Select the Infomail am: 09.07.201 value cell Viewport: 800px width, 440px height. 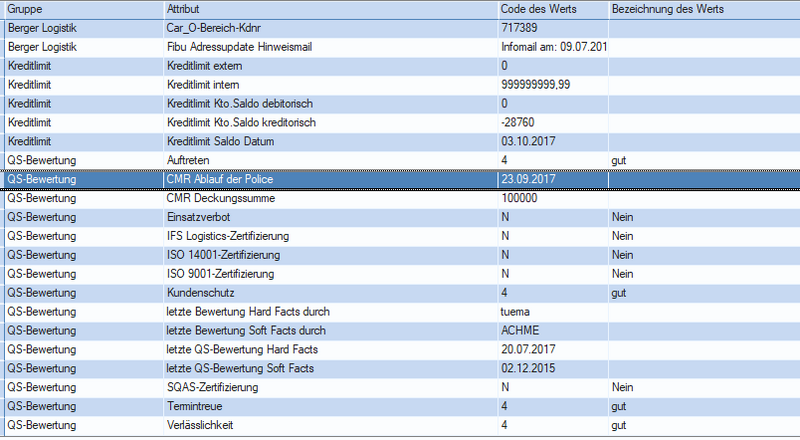[x=554, y=47]
